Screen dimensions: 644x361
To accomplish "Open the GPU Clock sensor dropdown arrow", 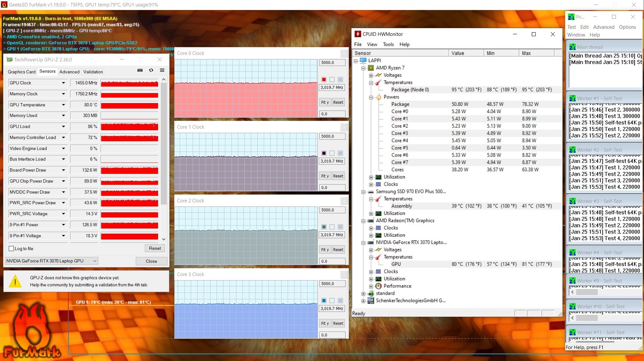I will (63, 83).
